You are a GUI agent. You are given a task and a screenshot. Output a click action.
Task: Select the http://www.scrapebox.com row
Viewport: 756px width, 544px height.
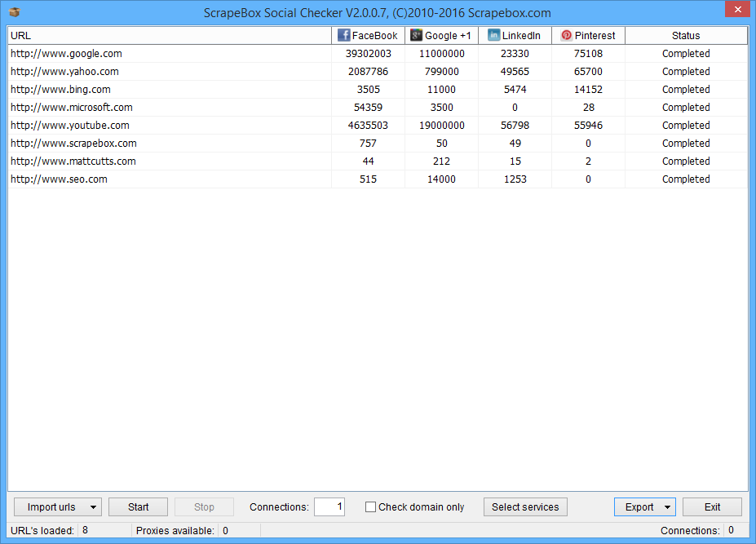(73, 144)
